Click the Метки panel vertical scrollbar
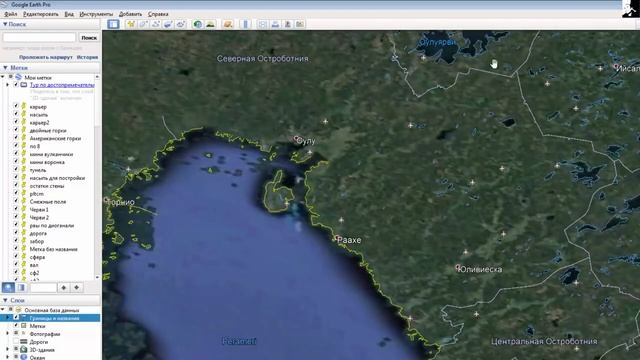 tap(97, 177)
